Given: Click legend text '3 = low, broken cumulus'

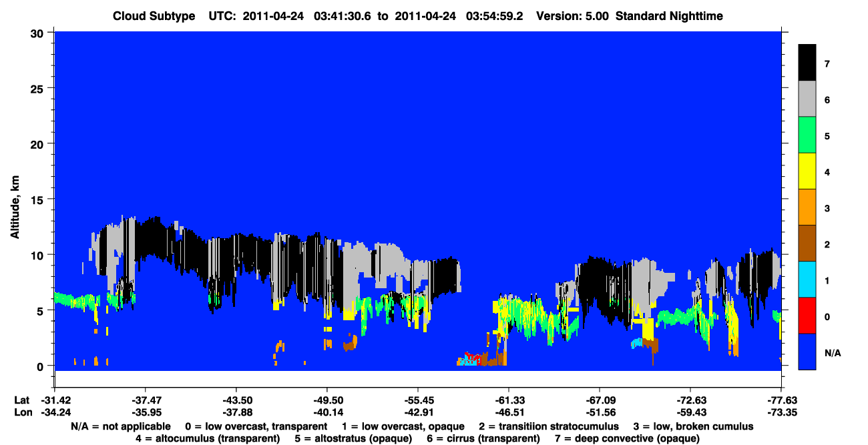Looking at the screenshot, I should (694, 426).
